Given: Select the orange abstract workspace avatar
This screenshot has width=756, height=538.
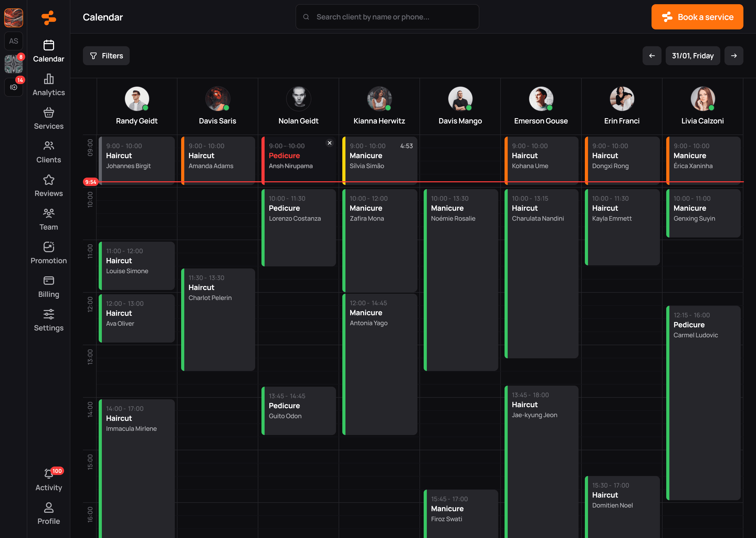Looking at the screenshot, I should 14,18.
